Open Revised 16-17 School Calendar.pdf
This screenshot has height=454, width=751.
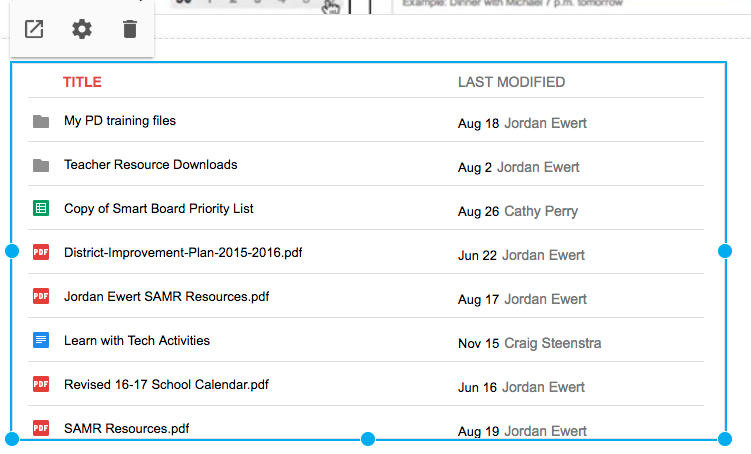pos(166,385)
